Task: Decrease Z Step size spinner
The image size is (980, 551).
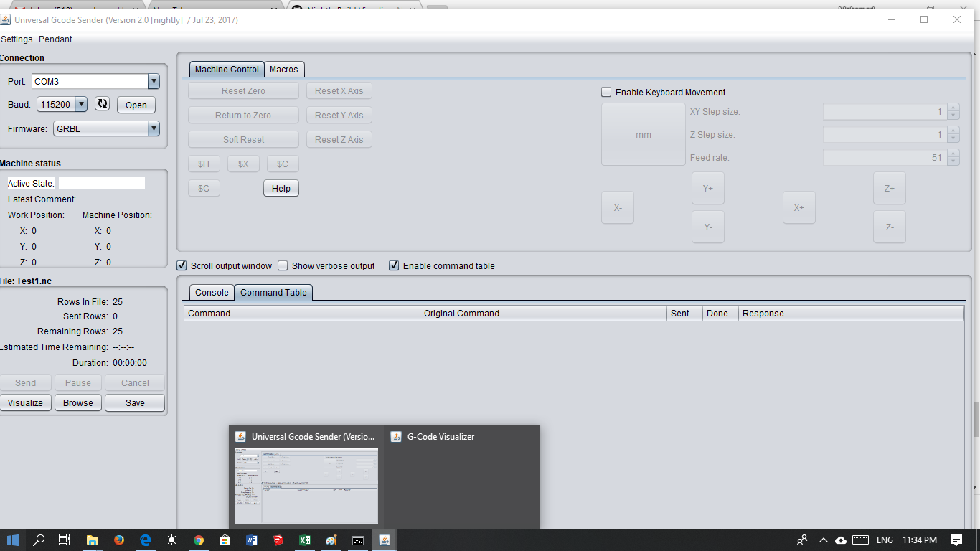Action: click(x=953, y=138)
